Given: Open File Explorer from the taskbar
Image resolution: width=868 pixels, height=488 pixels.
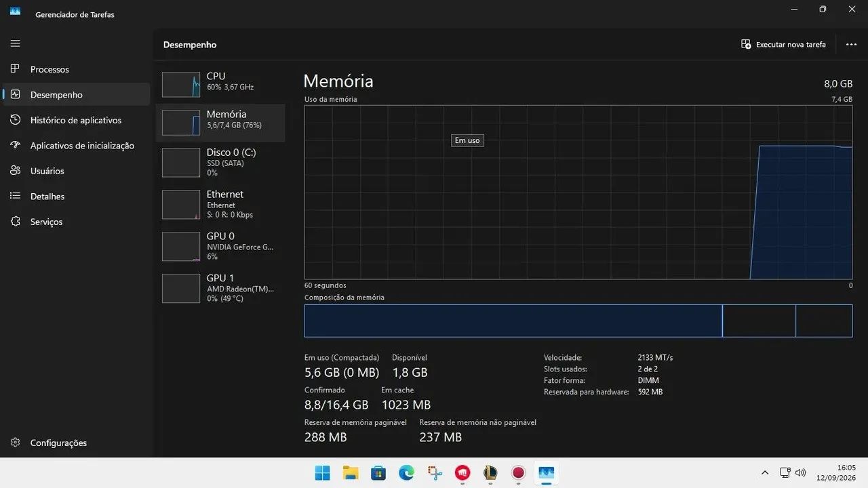Looking at the screenshot, I should tap(351, 472).
